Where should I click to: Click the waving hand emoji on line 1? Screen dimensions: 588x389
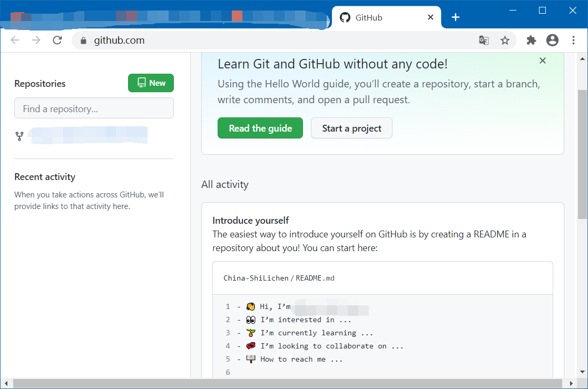250,306
